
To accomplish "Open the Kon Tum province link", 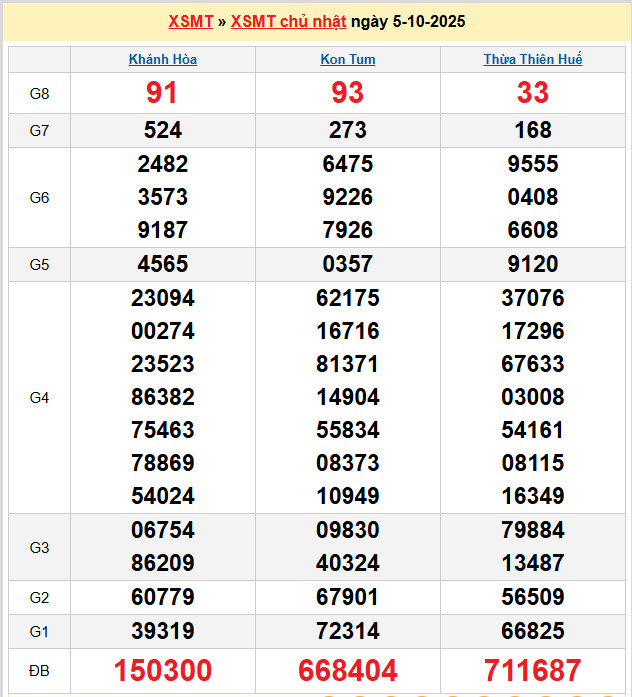I will pyautogui.click(x=348, y=60).
